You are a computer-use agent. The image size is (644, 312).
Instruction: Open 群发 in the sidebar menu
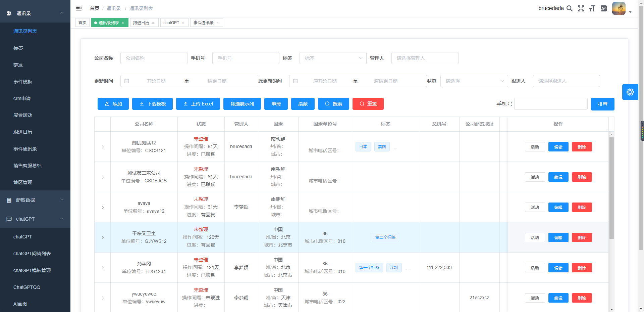click(35, 65)
